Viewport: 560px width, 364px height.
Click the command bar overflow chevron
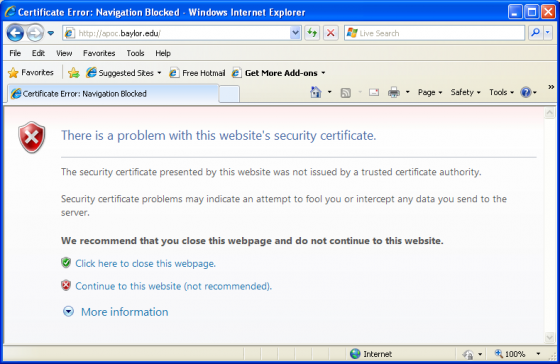click(551, 87)
